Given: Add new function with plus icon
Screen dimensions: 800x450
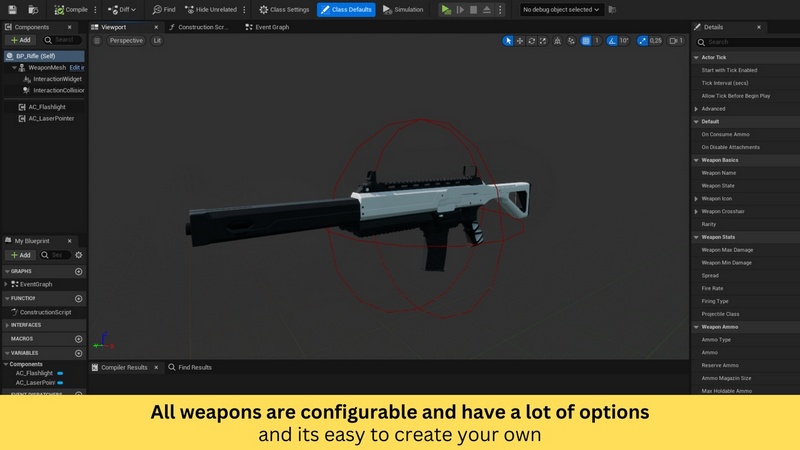Looking at the screenshot, I should pyautogui.click(x=78, y=298).
